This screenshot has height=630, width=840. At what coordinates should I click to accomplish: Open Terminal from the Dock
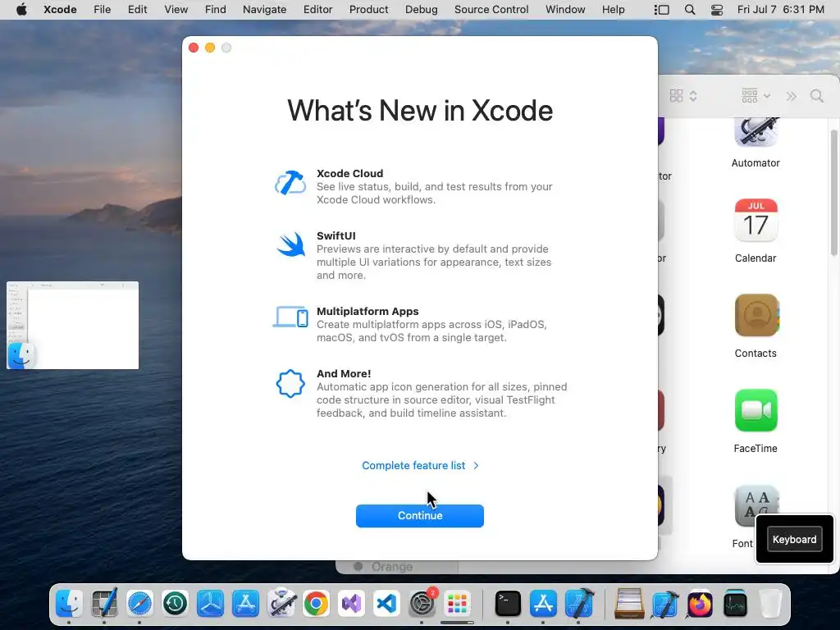pos(507,604)
